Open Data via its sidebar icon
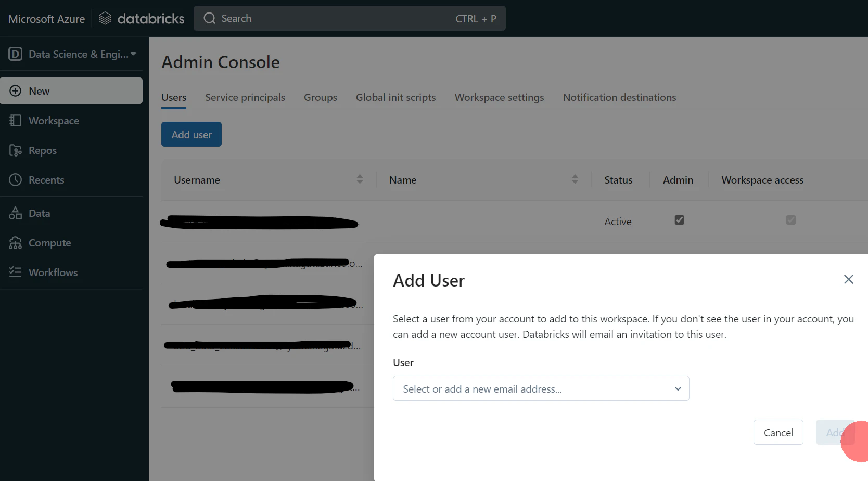This screenshot has height=481, width=868. tap(16, 213)
